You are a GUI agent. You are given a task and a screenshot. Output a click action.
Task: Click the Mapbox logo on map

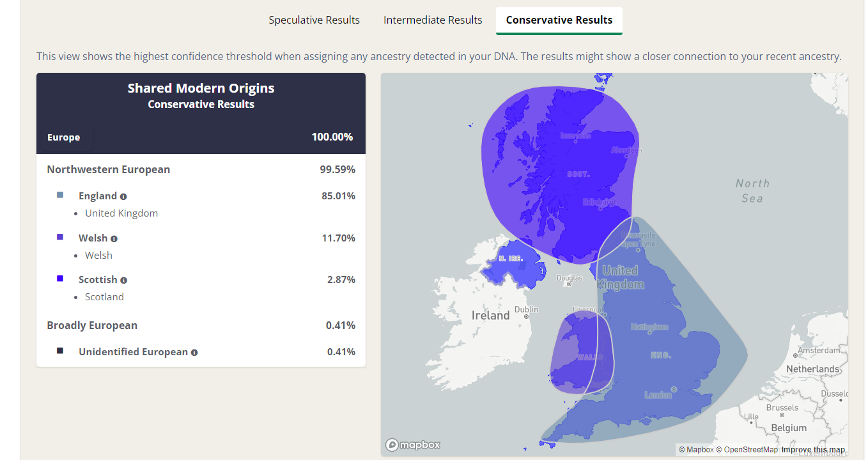click(x=413, y=445)
